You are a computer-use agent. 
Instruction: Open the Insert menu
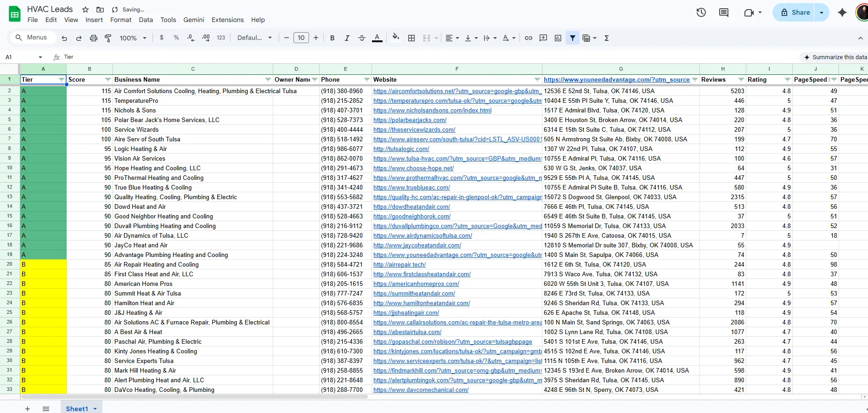94,20
